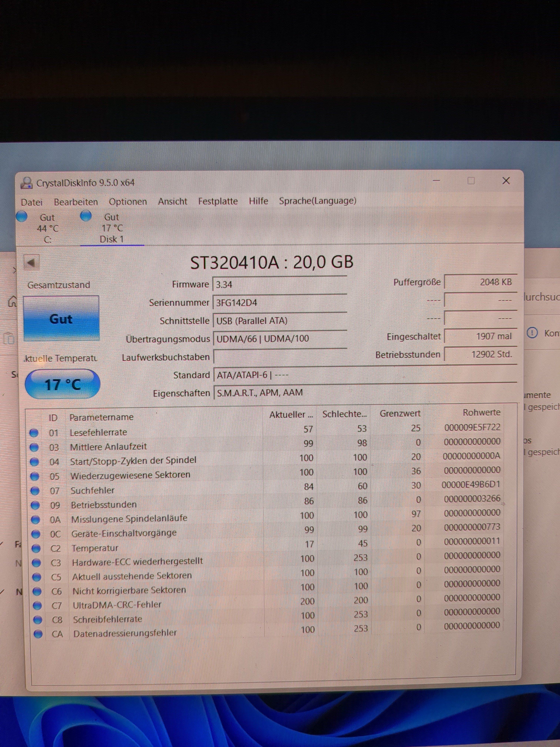Viewport: 560px width, 747px height.
Task: Click the Rohwerte column header
Action: 481,412
